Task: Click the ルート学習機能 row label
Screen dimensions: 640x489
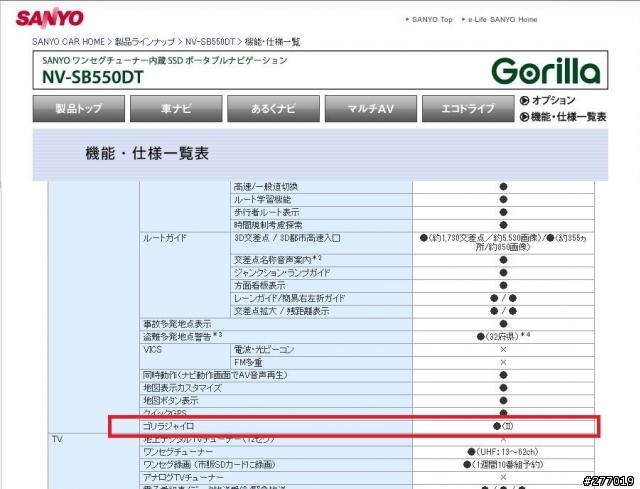Action: point(262,200)
